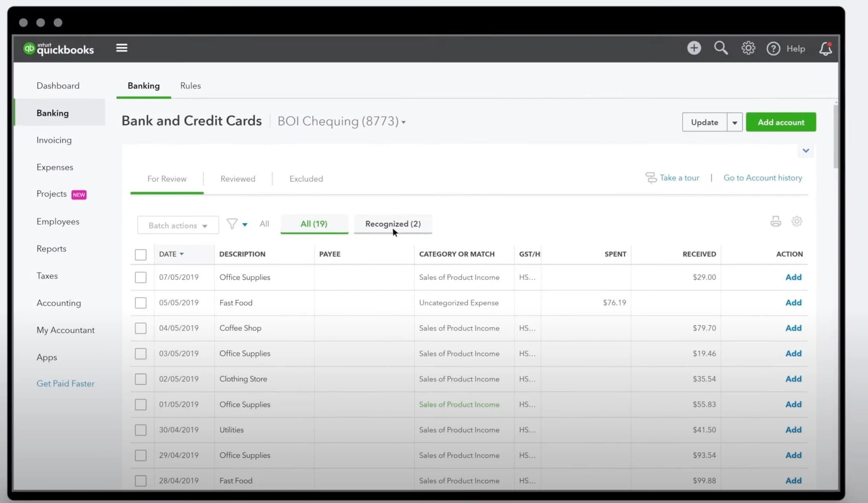This screenshot has height=503, width=868.
Task: Open Get Paid Faster link in sidebar
Action: click(66, 384)
